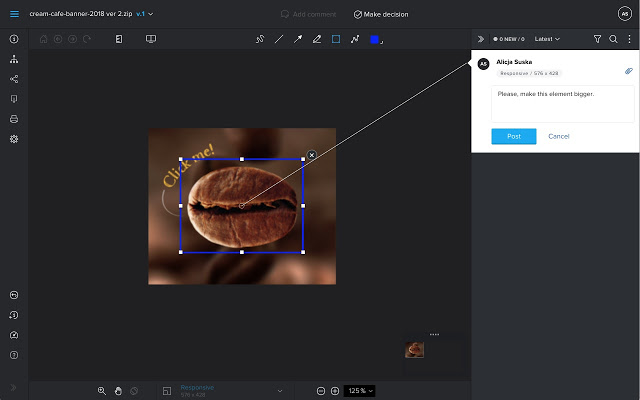This screenshot has height=400, width=640.
Task: Post the comment
Action: [513, 136]
